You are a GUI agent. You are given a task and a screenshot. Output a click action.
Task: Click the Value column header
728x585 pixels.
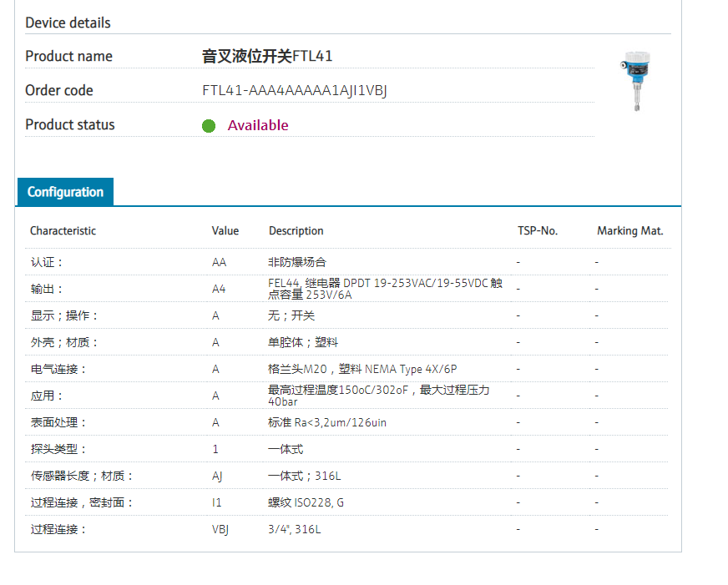coord(225,231)
